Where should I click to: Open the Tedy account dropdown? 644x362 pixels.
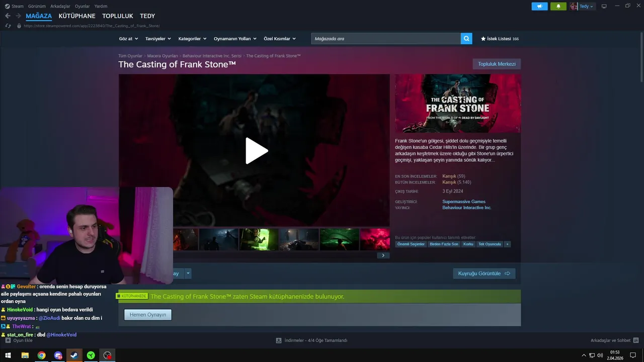coord(586,7)
